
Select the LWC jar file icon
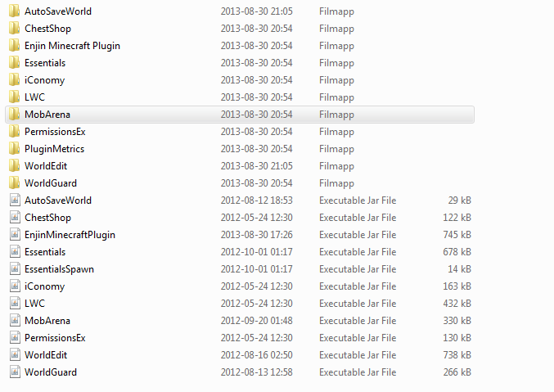click(x=15, y=304)
